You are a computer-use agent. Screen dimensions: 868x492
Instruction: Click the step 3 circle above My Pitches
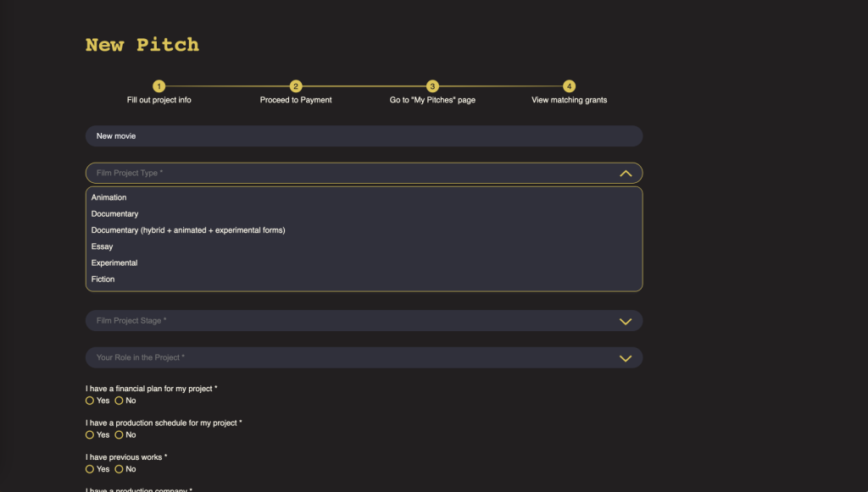pos(432,86)
